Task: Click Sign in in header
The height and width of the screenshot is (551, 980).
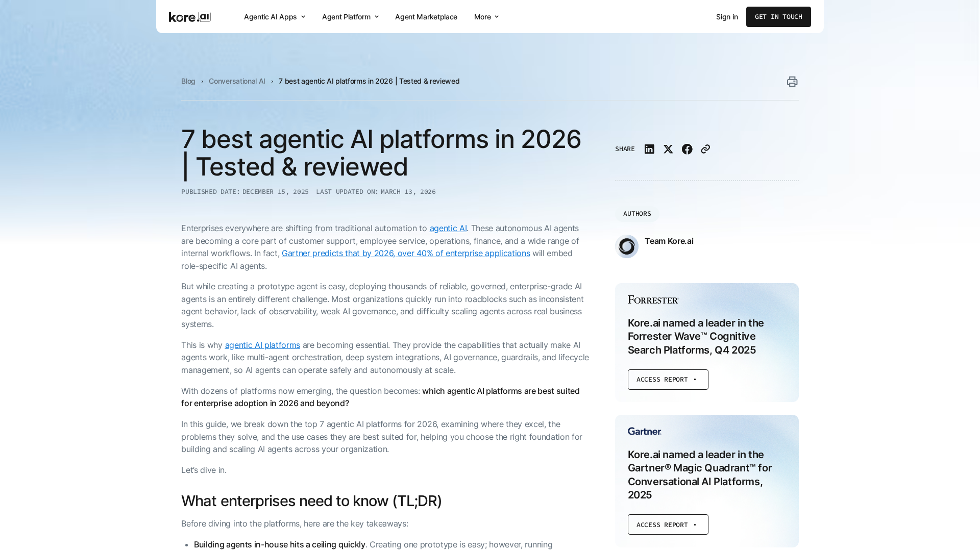Action: (x=726, y=17)
